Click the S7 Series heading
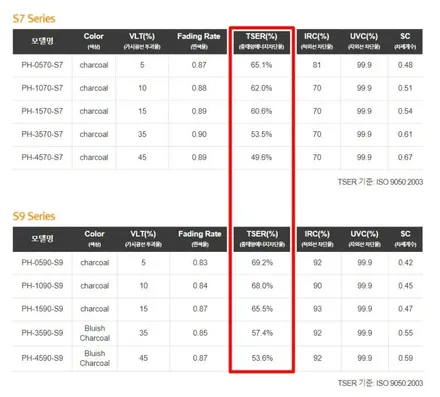440x397 pixels. coord(34,18)
